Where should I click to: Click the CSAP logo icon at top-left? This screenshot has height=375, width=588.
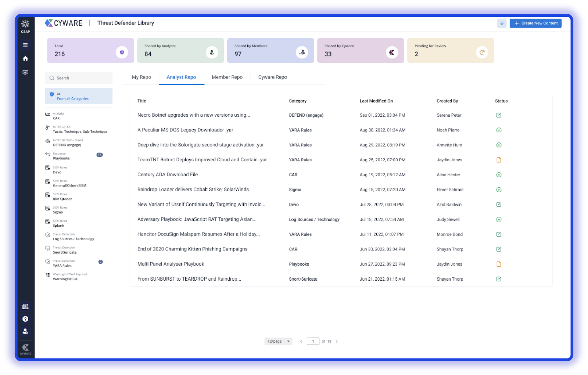(x=25, y=26)
